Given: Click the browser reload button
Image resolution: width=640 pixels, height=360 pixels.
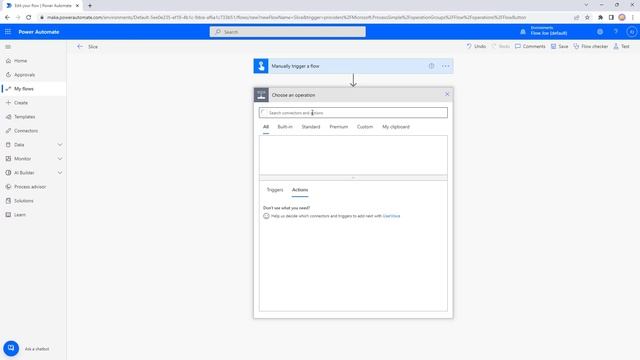Looking at the screenshot, I should (29, 18).
